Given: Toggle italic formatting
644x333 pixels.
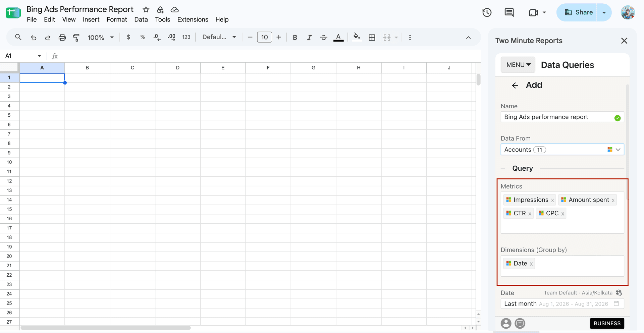Looking at the screenshot, I should click(309, 38).
